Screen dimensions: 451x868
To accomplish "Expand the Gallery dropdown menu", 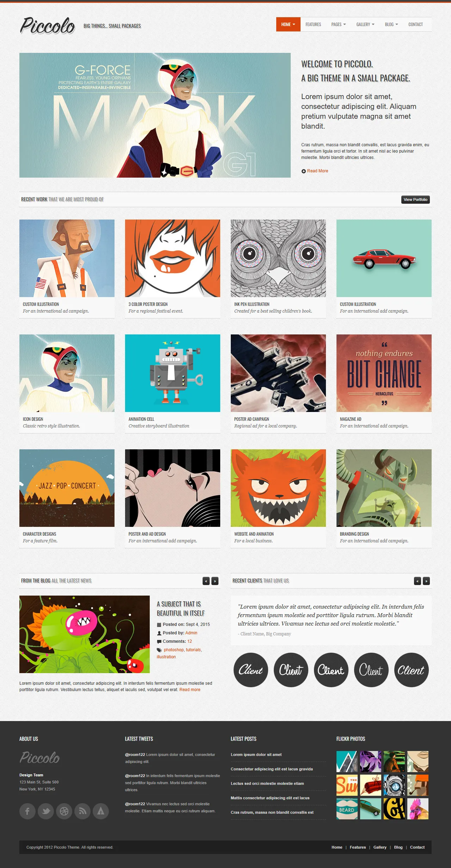I will [x=365, y=24].
